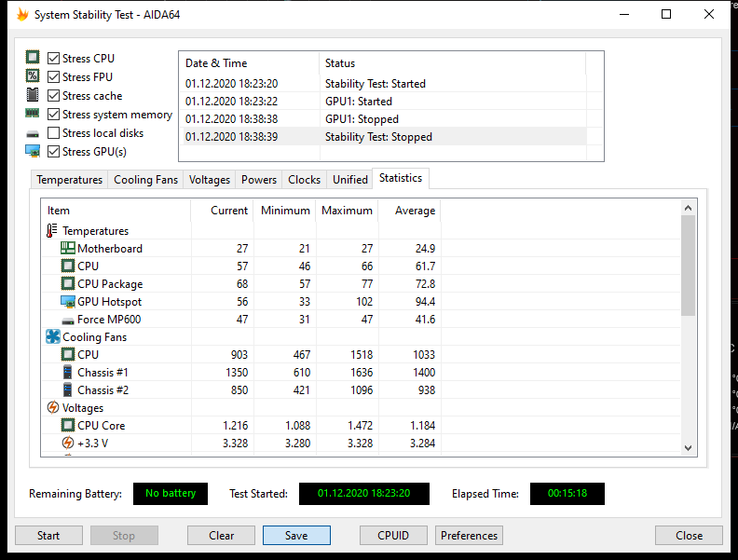This screenshot has height=560, width=738.
Task: Click the lightning icon for Voltages group
Action: (53, 407)
